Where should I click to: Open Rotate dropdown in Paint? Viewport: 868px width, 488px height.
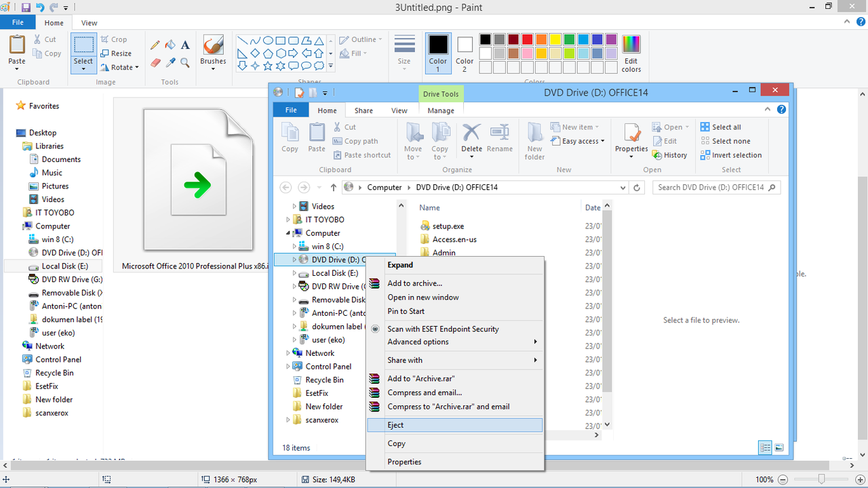(119, 67)
